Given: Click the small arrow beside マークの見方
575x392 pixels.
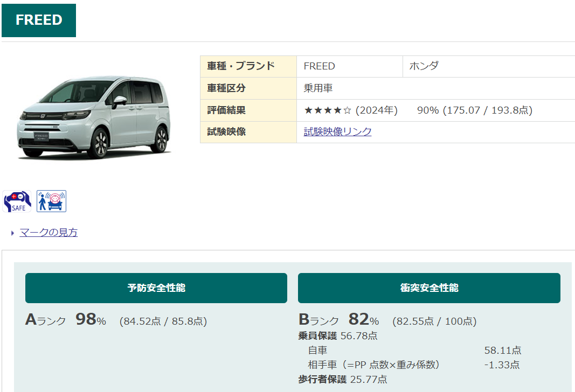Looking at the screenshot, I should click(x=12, y=233).
